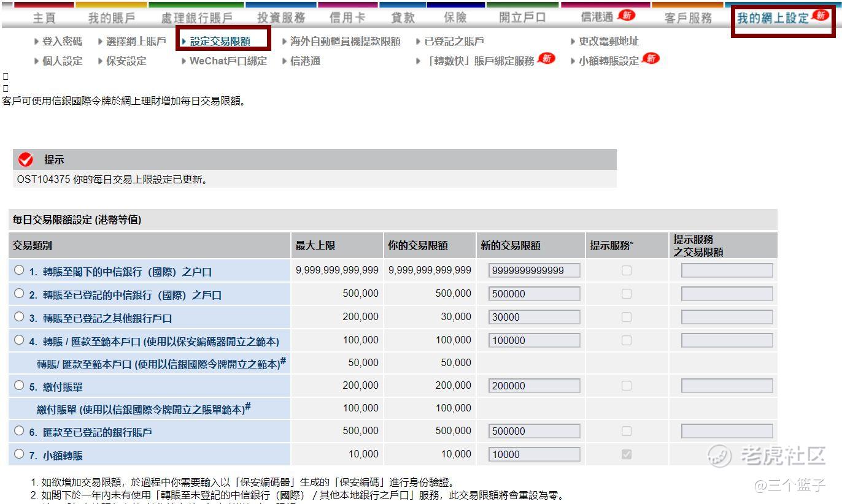Open the 設定交易限額 submenu link

[x=220, y=41]
